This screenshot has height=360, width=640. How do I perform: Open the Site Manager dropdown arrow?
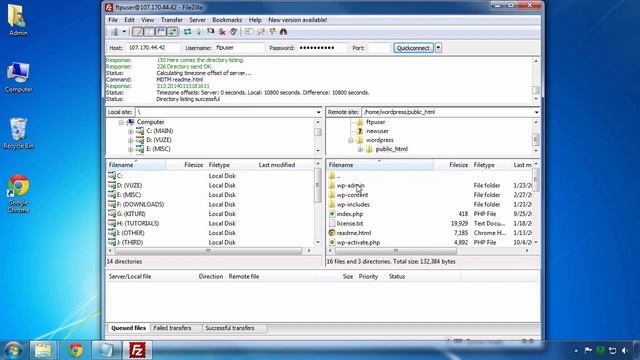[124, 32]
